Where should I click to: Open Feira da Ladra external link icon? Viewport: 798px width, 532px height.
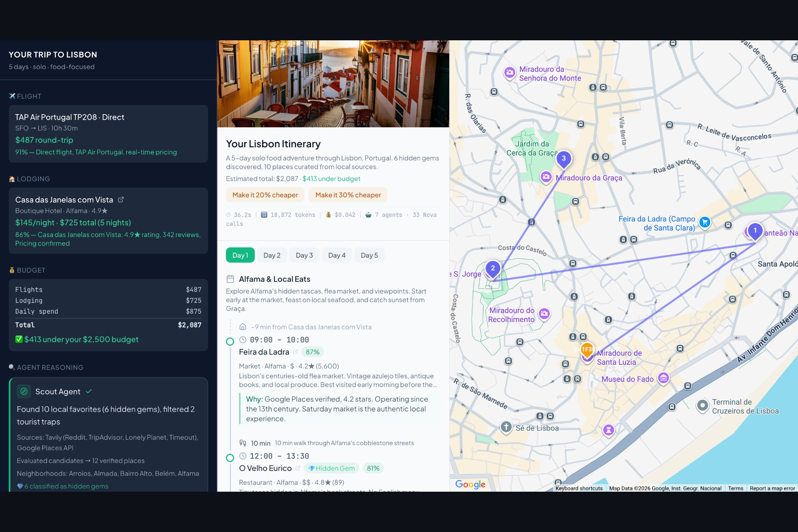click(x=296, y=352)
